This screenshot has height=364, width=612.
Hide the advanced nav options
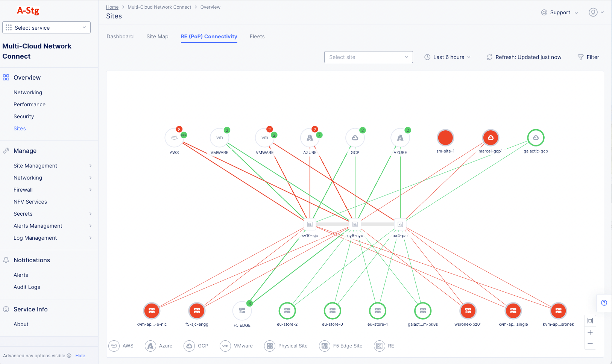(80, 355)
